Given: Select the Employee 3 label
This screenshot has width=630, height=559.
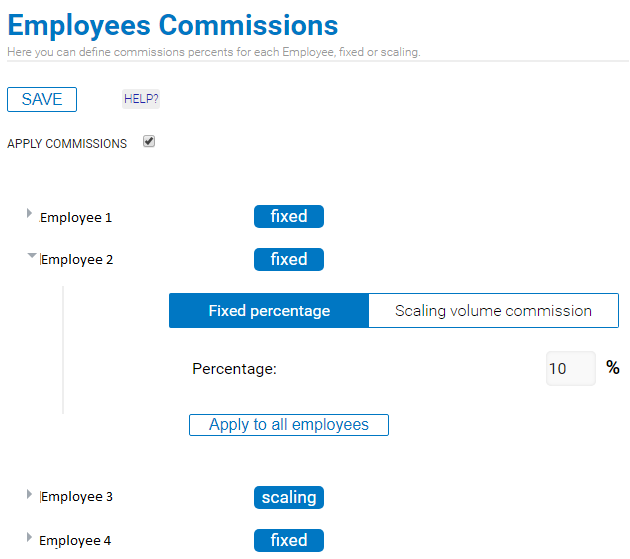Looking at the screenshot, I should [76, 497].
